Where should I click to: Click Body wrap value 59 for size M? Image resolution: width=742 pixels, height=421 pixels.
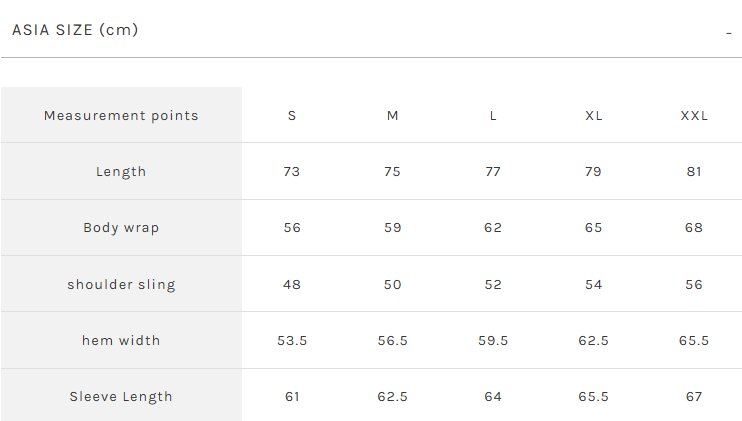(393, 228)
